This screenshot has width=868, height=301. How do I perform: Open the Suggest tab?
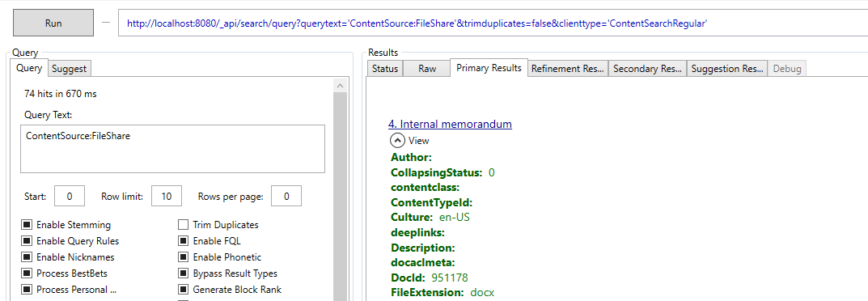click(x=70, y=69)
